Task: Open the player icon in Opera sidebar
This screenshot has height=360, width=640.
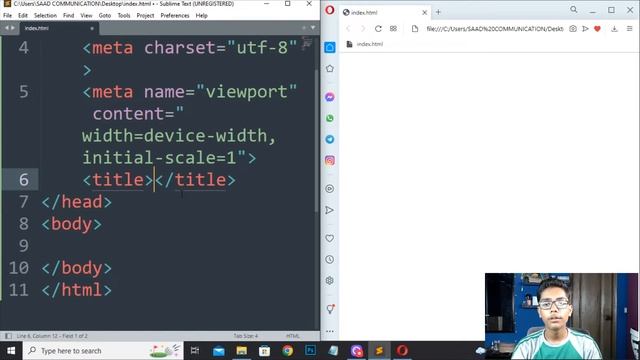Action: coord(330,189)
